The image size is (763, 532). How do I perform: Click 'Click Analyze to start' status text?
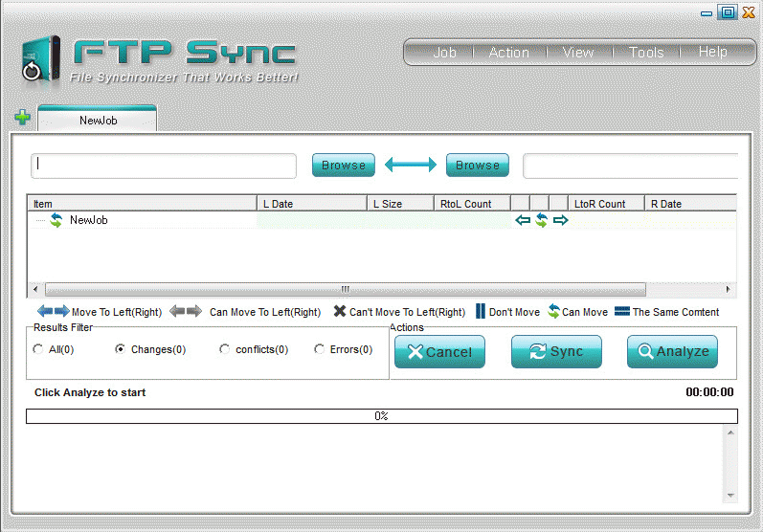[x=90, y=392]
